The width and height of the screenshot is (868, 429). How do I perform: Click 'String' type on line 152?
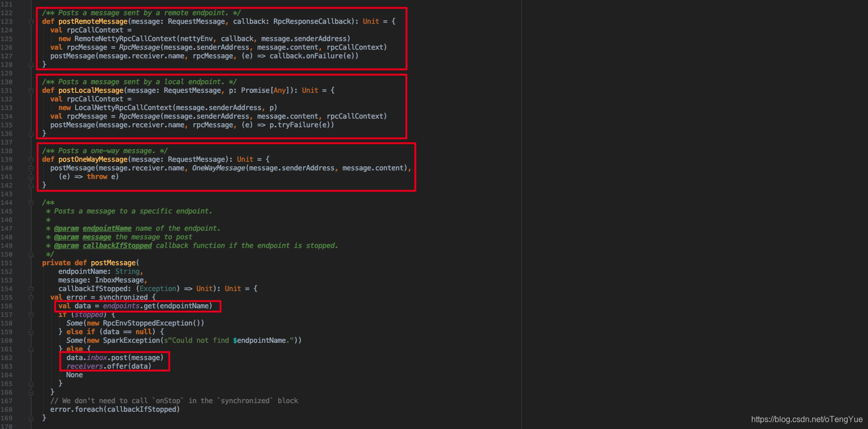[127, 272]
